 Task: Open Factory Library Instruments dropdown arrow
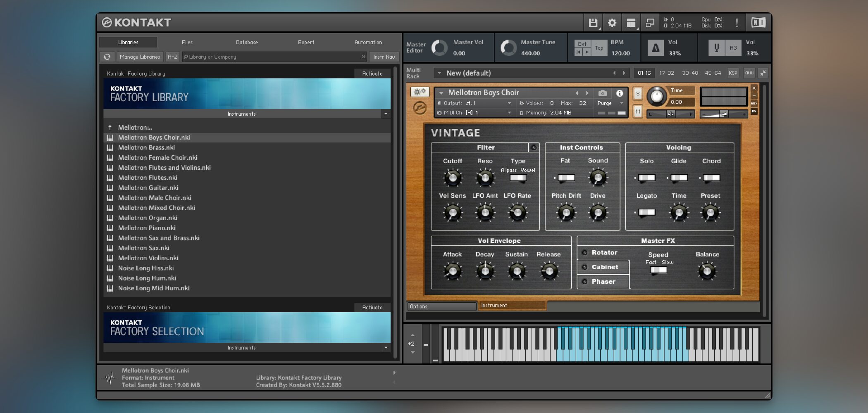click(386, 114)
